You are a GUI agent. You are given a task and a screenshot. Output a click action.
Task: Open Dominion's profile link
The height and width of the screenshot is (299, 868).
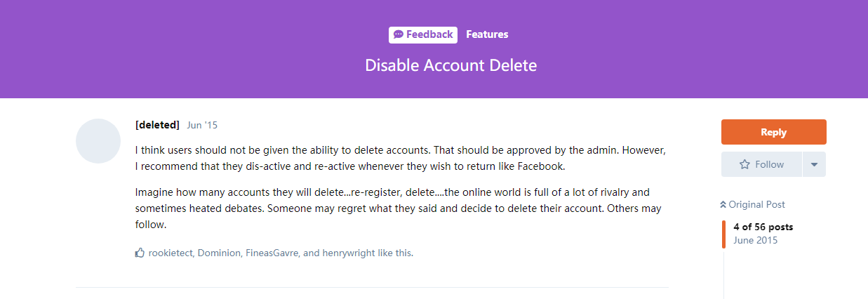[x=218, y=253]
